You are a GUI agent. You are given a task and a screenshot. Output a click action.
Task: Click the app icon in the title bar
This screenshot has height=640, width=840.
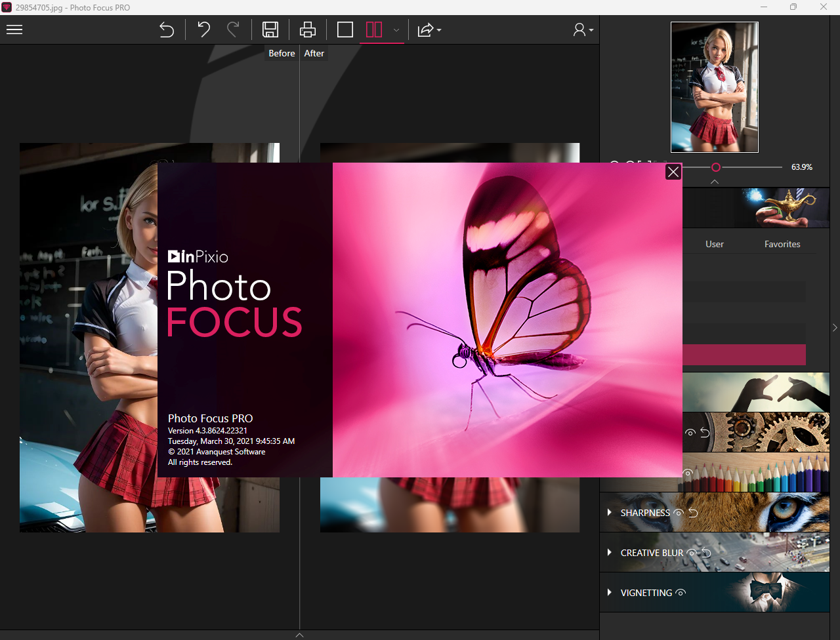[x=7, y=7]
